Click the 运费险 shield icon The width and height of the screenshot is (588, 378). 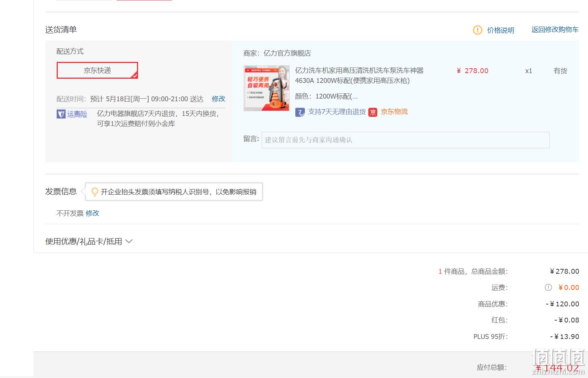[x=61, y=114]
